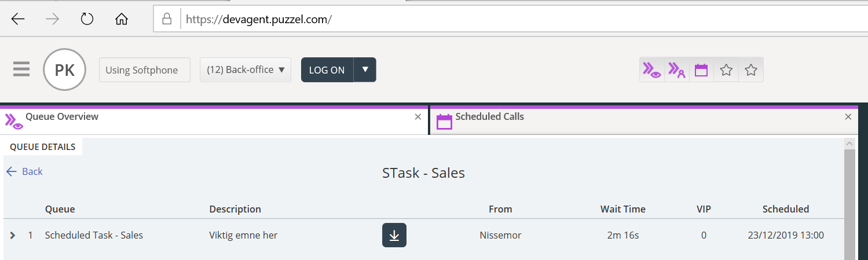The width and height of the screenshot is (868, 260).
Task: Open Scheduled Calls calendar icon in toolbar
Action: (x=701, y=70)
